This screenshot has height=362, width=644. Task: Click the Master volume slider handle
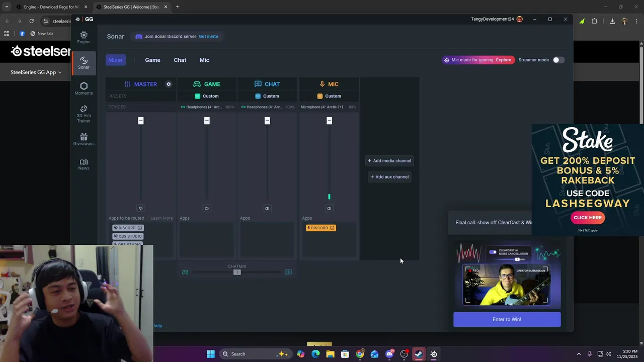141,121
